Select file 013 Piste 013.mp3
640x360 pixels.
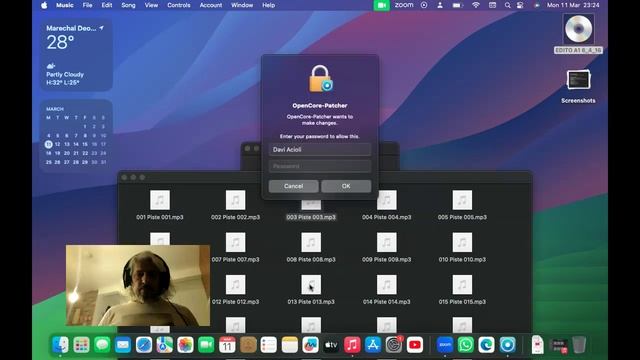(311, 290)
